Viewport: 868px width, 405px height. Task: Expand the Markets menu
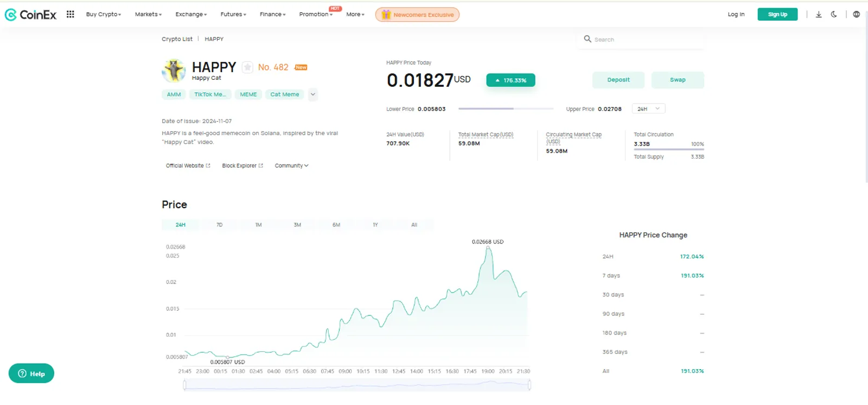[x=149, y=14]
